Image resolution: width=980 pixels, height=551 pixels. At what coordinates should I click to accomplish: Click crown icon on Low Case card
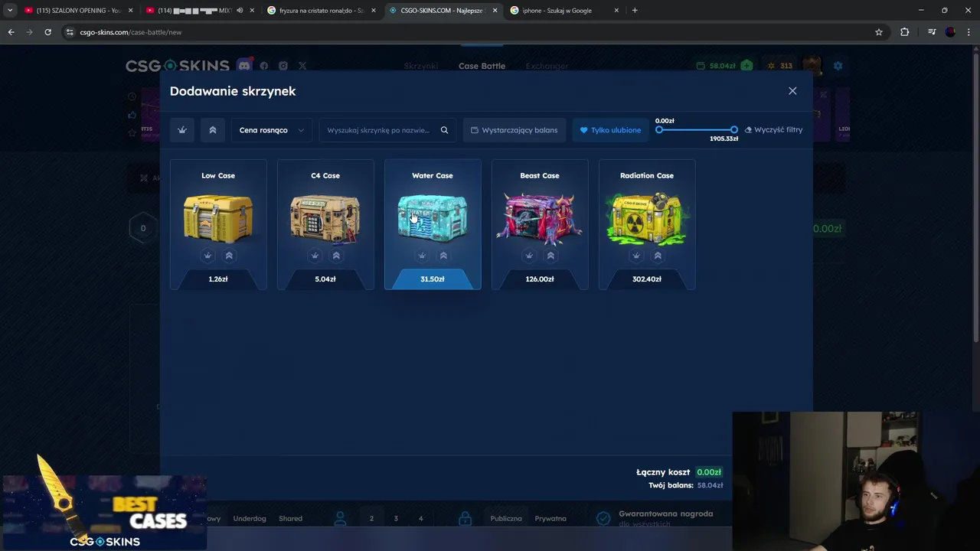207,256
